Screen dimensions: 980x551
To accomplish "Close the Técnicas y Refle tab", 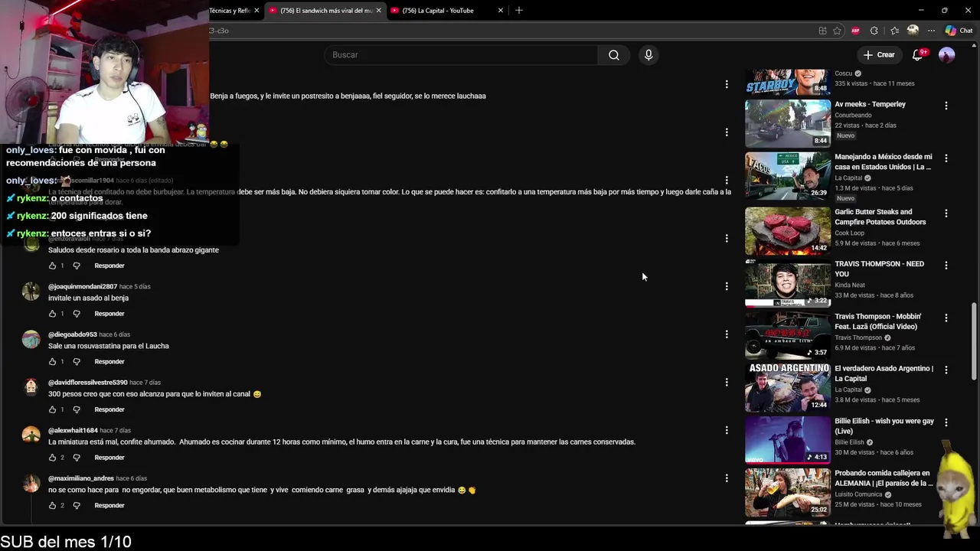I will [x=256, y=11].
